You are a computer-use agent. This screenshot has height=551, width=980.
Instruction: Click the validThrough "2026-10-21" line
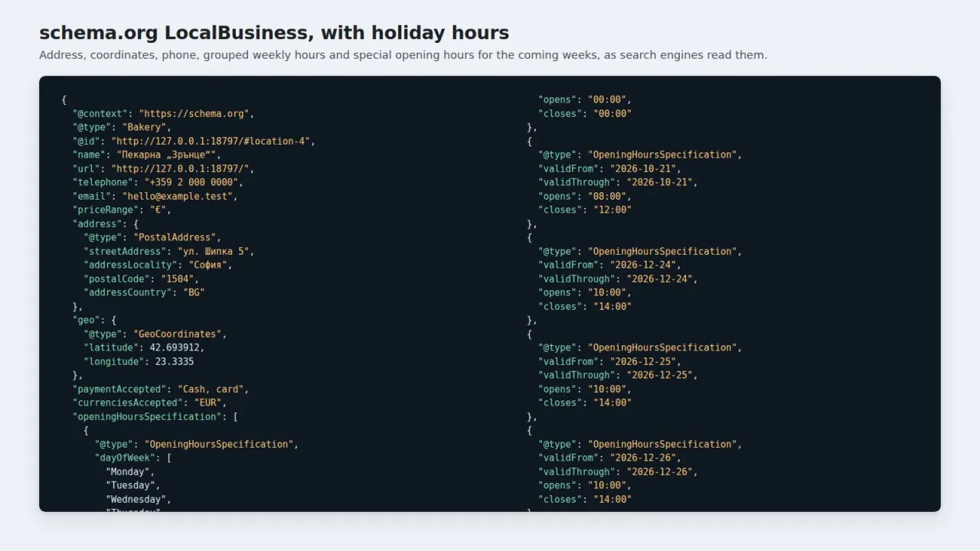tap(618, 182)
